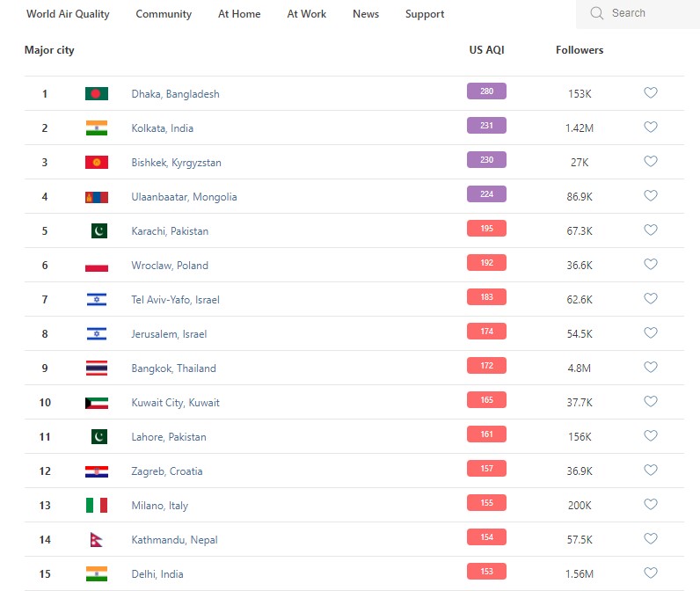Click the Thailand flag icon
This screenshot has height=591, width=700.
pyautogui.click(x=97, y=368)
